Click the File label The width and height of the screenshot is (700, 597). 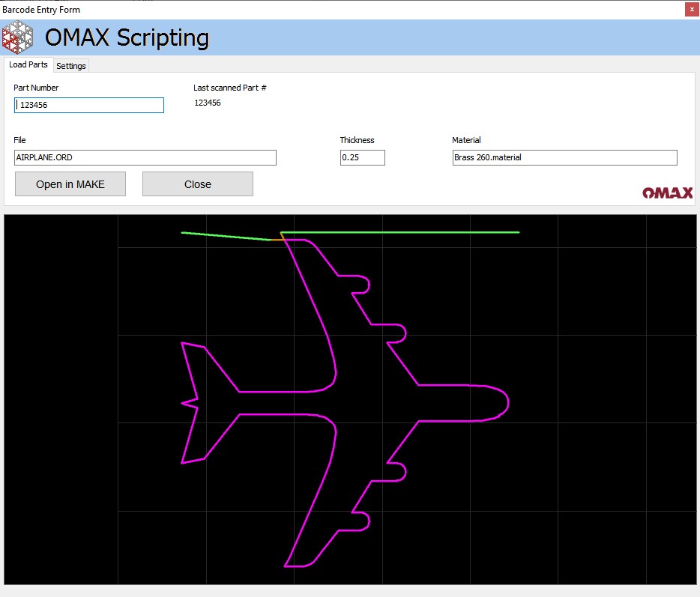click(x=19, y=140)
